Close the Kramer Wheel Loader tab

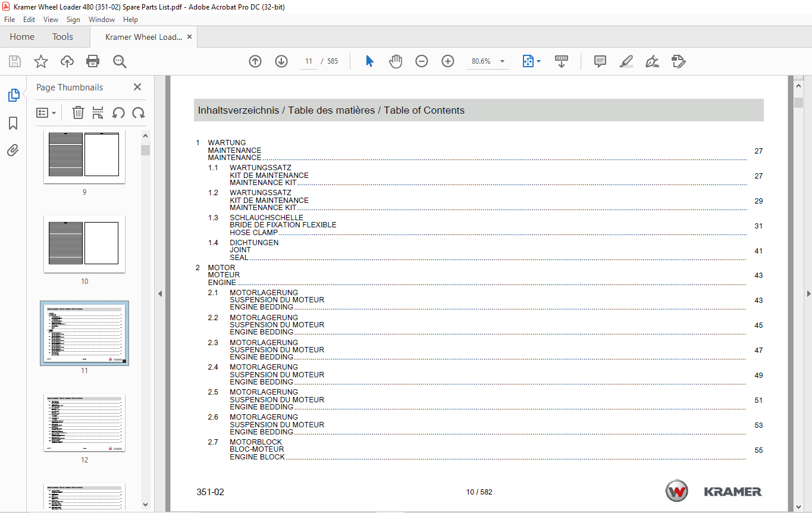tap(190, 37)
